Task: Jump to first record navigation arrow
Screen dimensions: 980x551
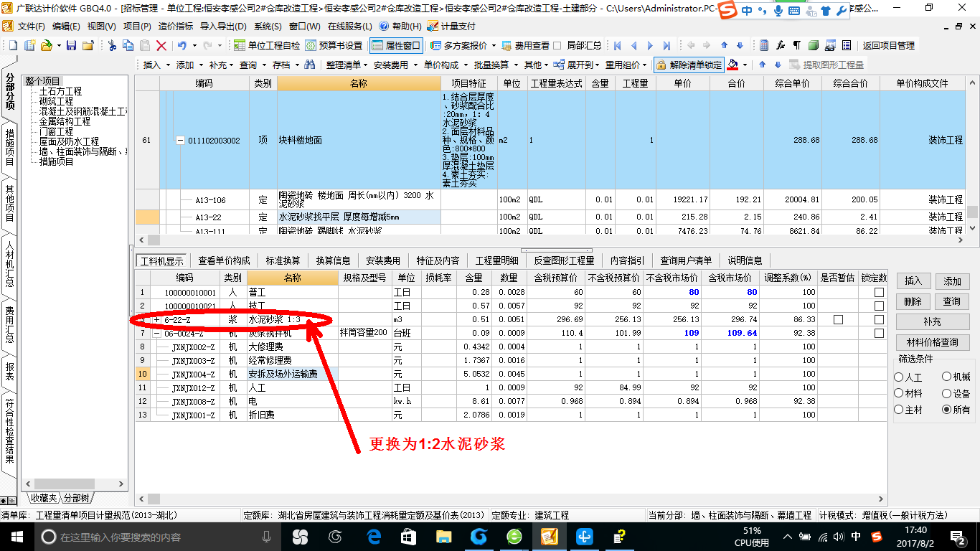Action: pyautogui.click(x=617, y=45)
